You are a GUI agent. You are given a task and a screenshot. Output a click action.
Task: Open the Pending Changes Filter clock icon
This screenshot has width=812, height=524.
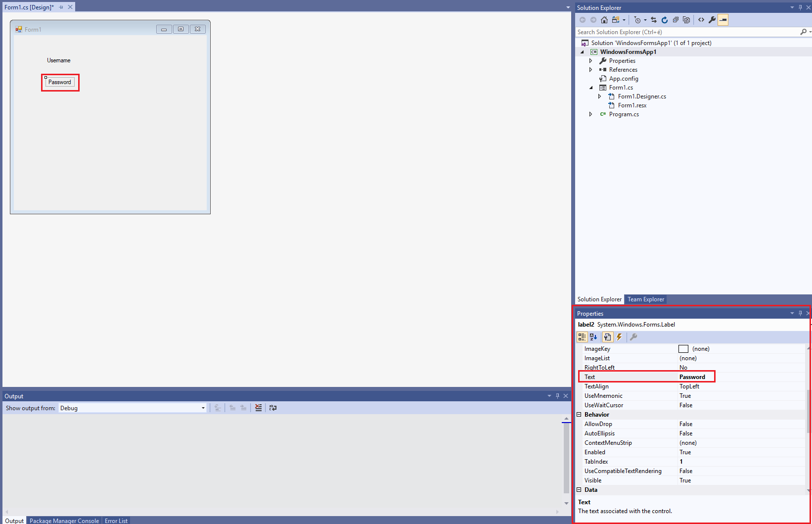637,20
